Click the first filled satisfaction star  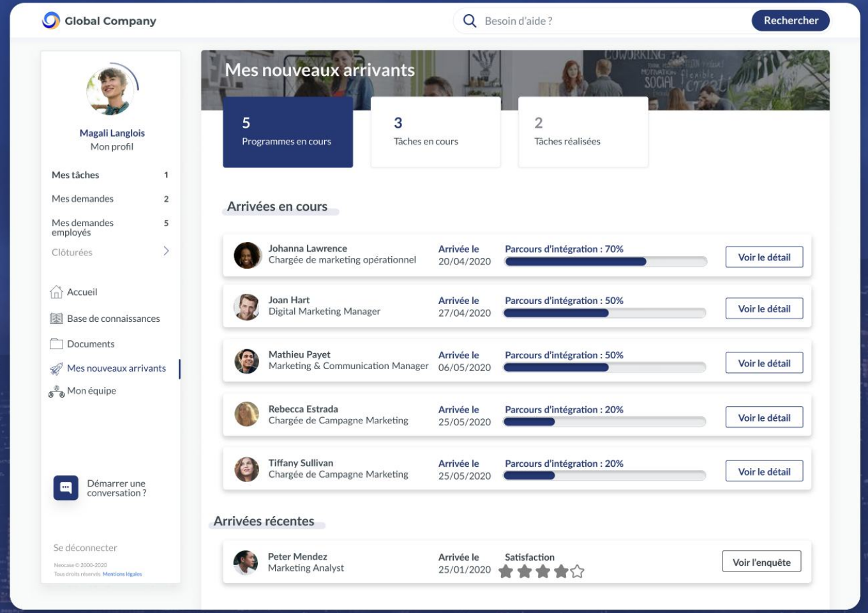[x=506, y=571]
